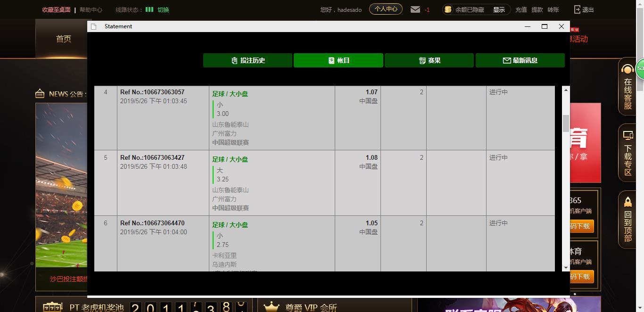Select Ref No.:106673064470 text
Image resolution: width=644 pixels, height=312 pixels.
pos(152,223)
